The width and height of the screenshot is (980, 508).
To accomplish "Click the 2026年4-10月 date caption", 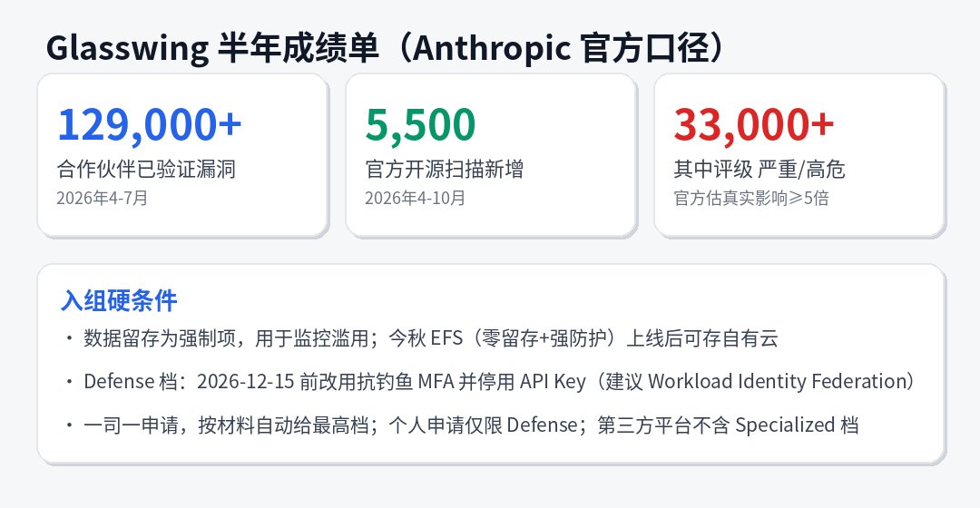I will coord(415,198).
